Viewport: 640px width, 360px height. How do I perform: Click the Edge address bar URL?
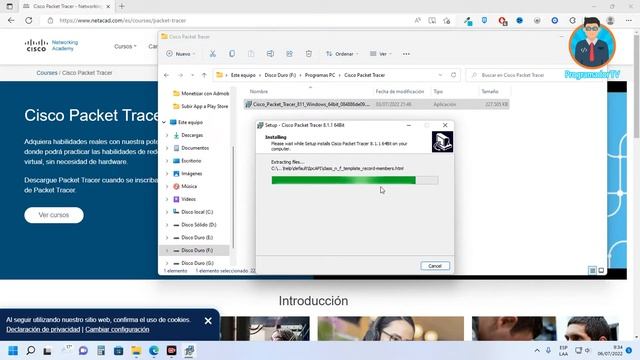(122, 20)
